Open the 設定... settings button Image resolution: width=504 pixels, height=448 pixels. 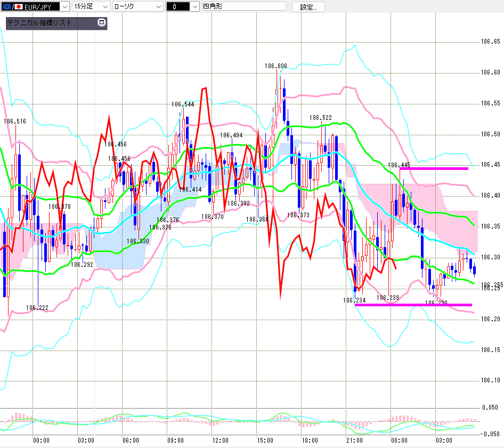(308, 7)
